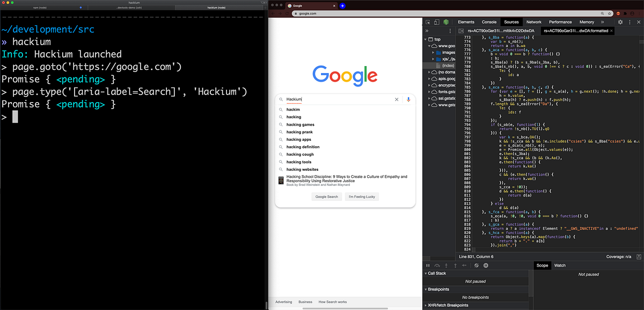Viewport: 644px width, 310px height.
Task: Click the deactivate breakpoints icon
Action: point(477,265)
